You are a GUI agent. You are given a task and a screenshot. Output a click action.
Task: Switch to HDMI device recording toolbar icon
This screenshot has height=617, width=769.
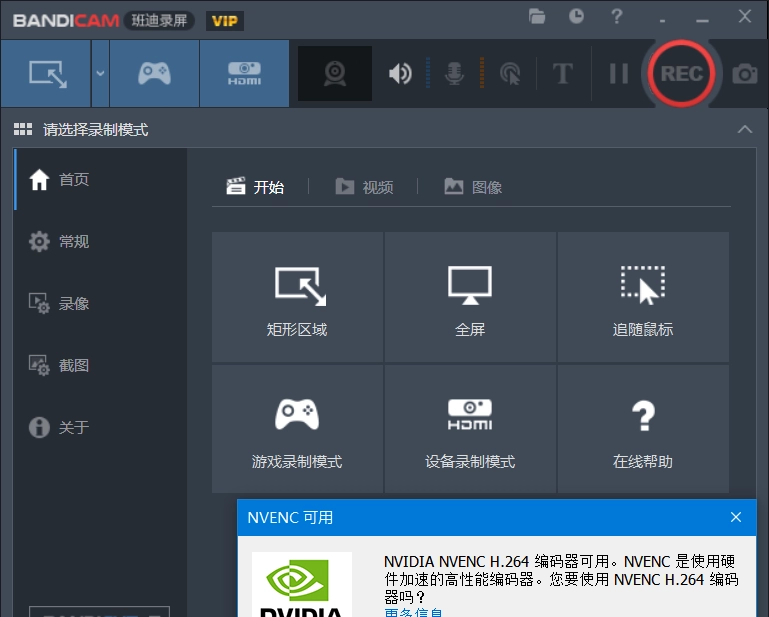point(244,74)
